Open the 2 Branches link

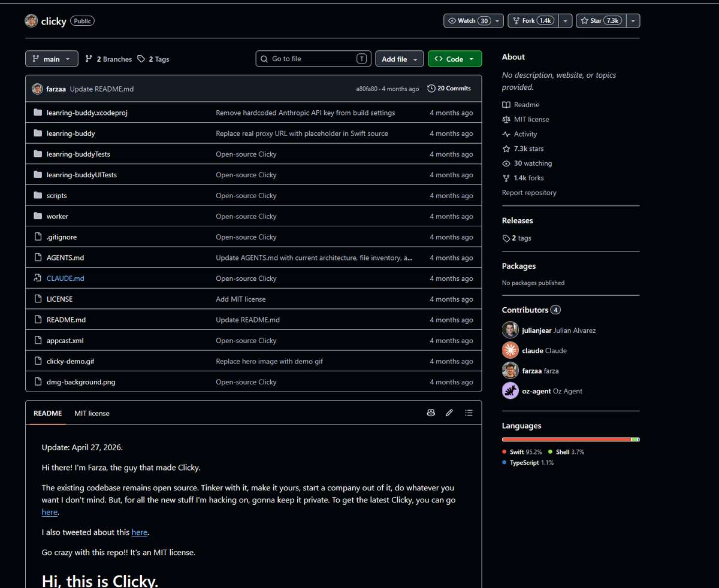(x=108, y=59)
